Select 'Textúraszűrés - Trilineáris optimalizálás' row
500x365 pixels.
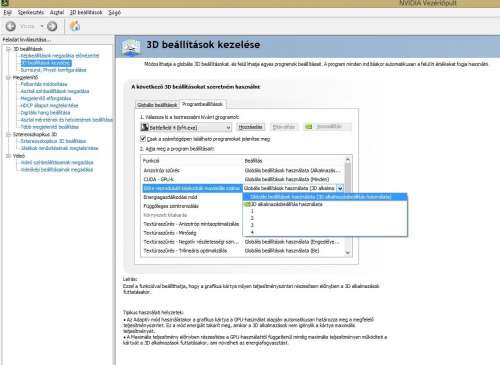click(x=243, y=251)
